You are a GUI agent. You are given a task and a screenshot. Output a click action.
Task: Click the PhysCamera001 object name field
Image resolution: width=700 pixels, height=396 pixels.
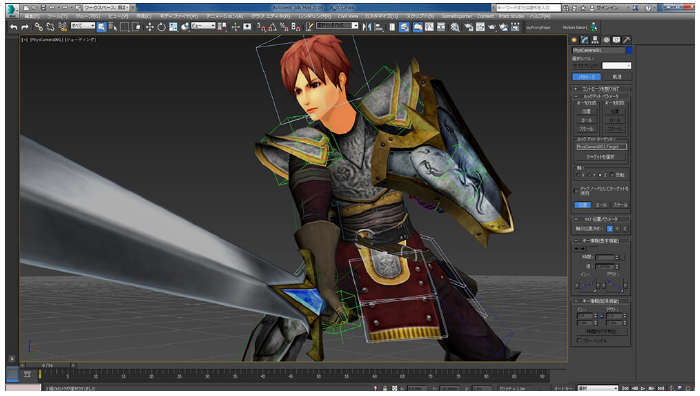[x=598, y=50]
